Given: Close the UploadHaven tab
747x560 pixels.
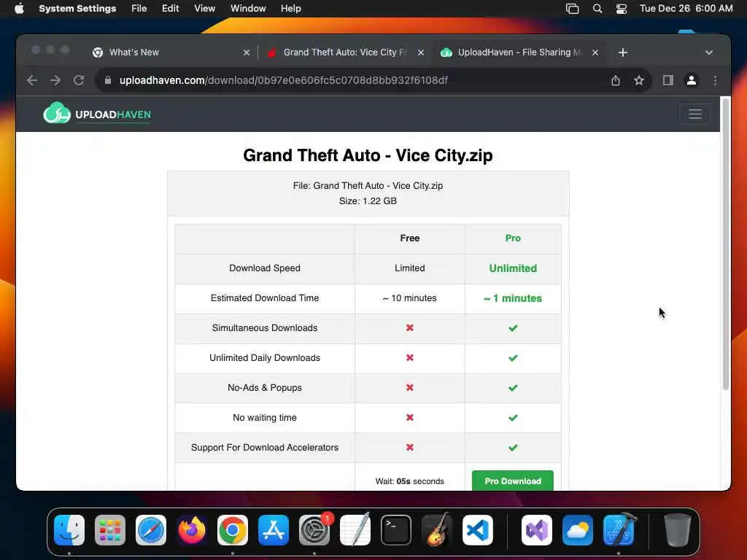Looking at the screenshot, I should click(595, 52).
